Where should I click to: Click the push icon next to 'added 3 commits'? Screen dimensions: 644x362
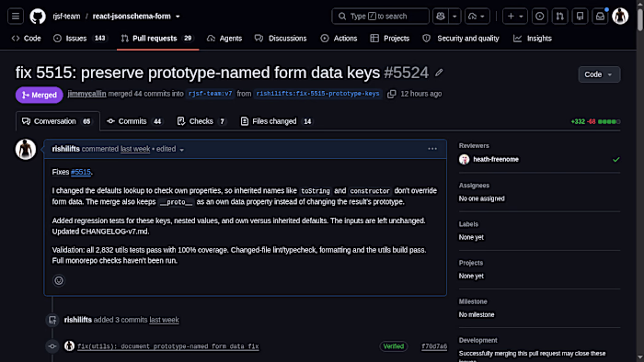[52, 320]
